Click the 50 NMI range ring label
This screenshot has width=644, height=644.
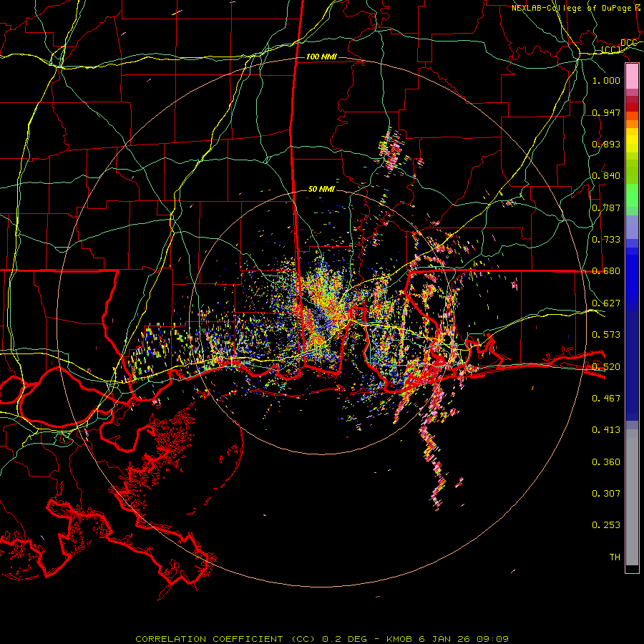pyautogui.click(x=321, y=189)
